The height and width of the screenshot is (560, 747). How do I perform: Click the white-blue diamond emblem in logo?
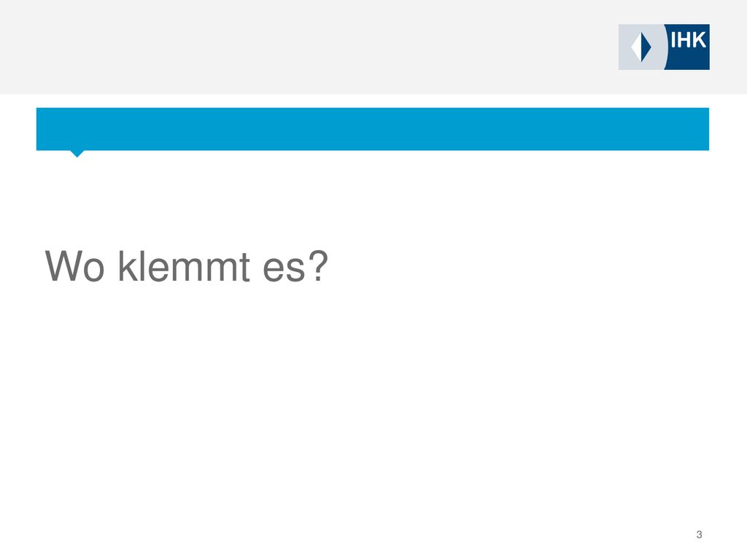(641, 47)
